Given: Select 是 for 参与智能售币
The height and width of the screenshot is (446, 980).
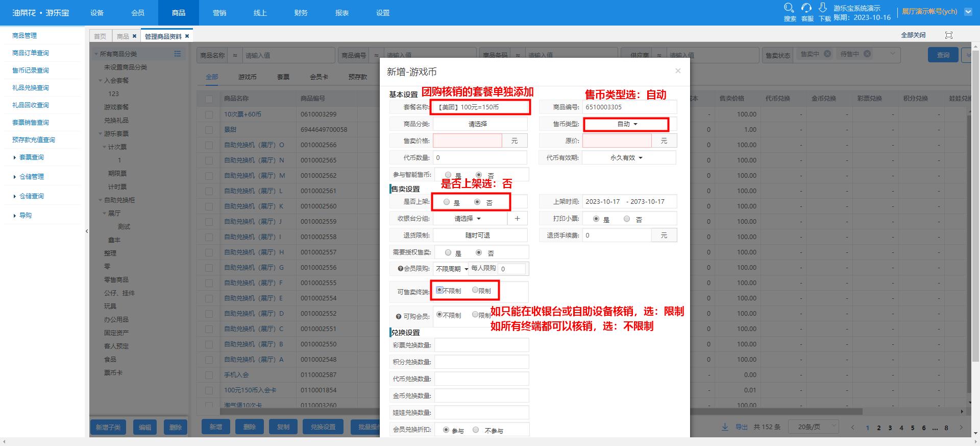Looking at the screenshot, I should pos(448,175).
